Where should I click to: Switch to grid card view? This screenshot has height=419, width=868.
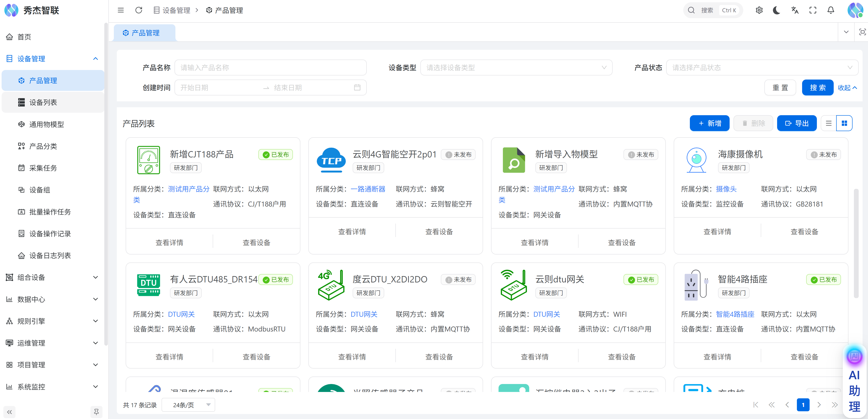click(x=844, y=123)
